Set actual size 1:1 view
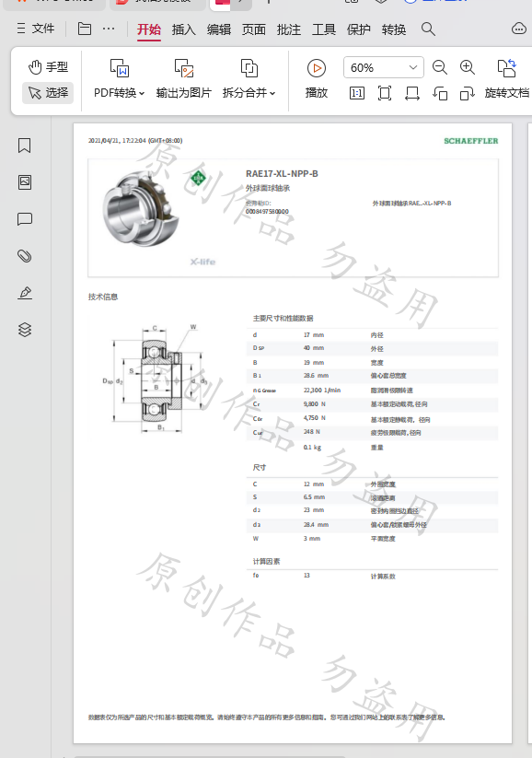The height and width of the screenshot is (758, 532). [x=357, y=93]
